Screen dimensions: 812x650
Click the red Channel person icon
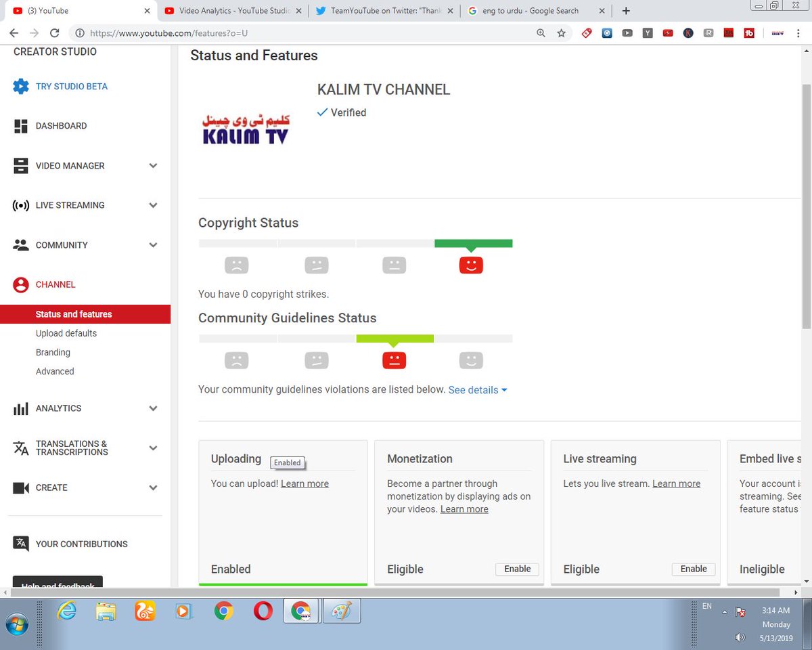click(21, 285)
